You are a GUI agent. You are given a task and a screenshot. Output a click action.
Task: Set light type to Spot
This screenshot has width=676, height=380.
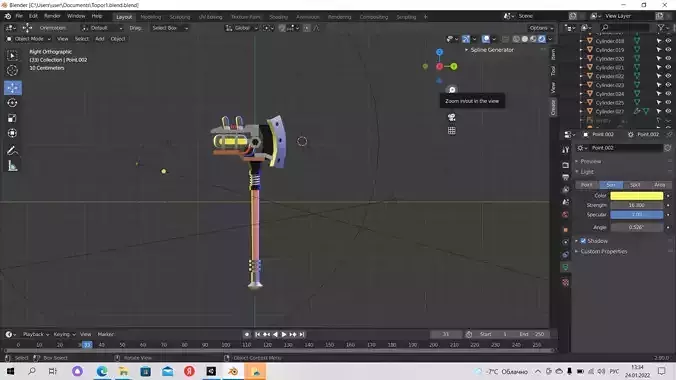[x=635, y=185]
